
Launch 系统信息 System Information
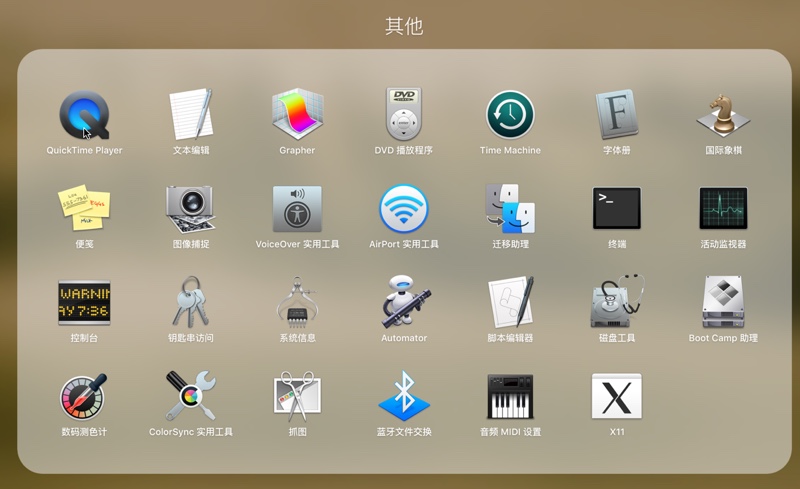297,302
